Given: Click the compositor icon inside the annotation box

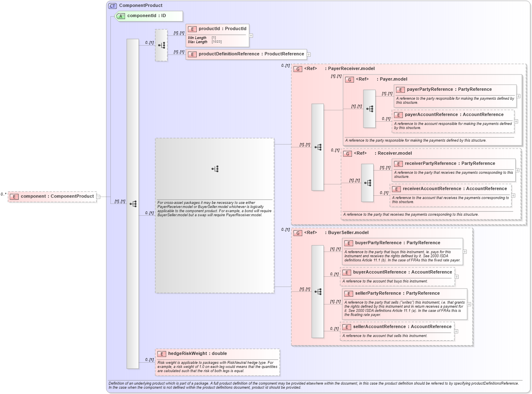Looking at the screenshot, I should tap(215, 168).
